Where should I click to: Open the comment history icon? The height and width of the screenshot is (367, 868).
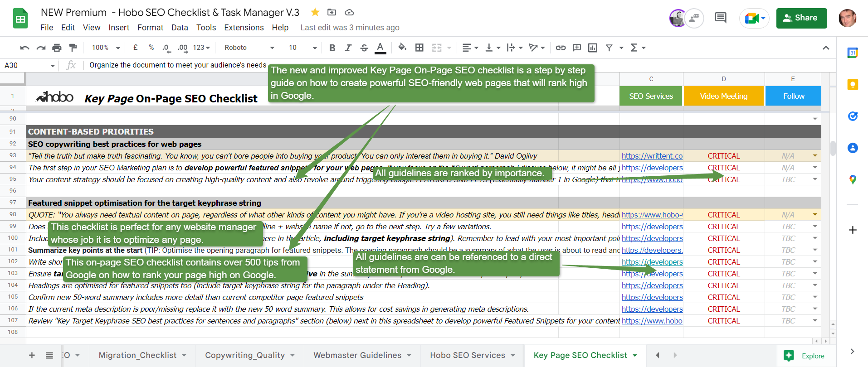(721, 18)
